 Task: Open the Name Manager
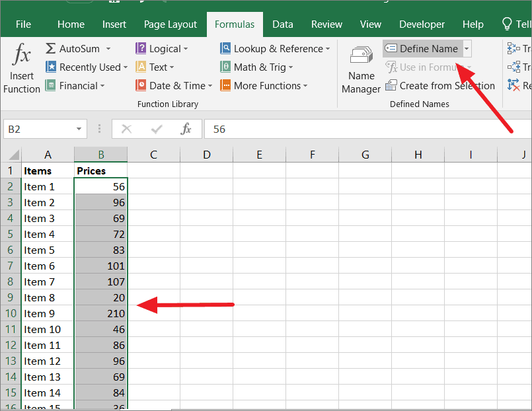pyautogui.click(x=361, y=67)
